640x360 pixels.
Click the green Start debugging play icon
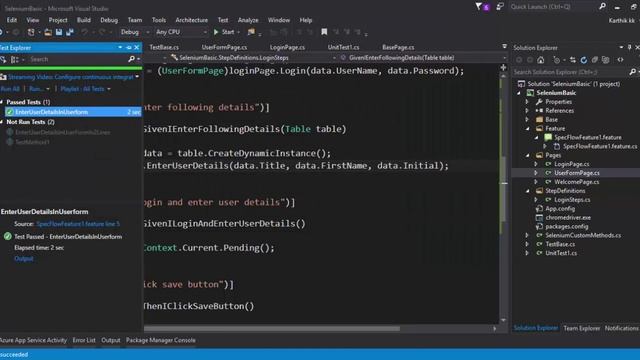[216, 32]
